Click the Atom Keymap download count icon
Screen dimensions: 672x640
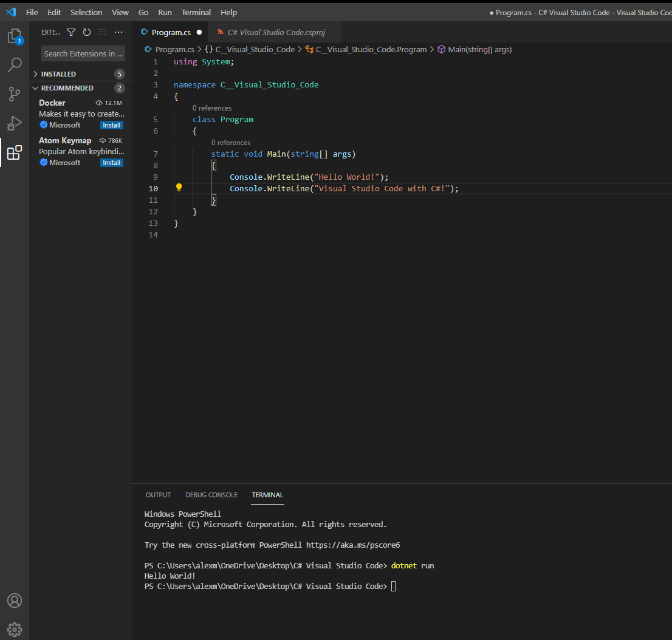click(x=103, y=140)
